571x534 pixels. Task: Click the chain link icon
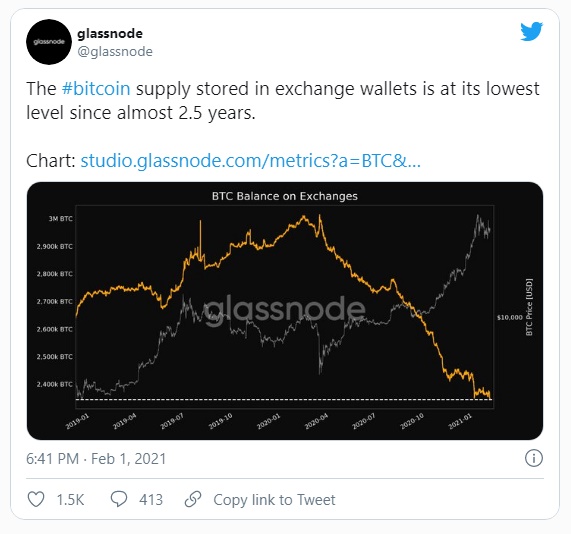coord(193,499)
